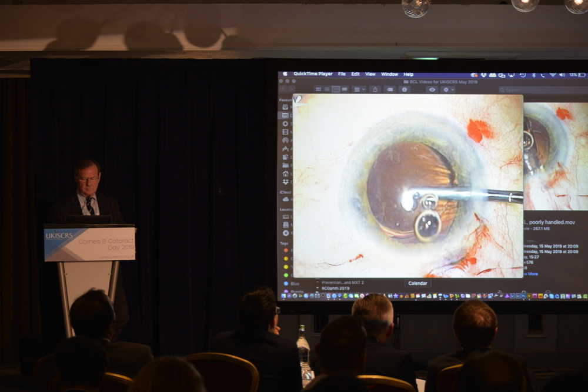The height and width of the screenshot is (392, 588).
Task: Select the highlighted Desktop item in the sidebar
Action: (x=285, y=115)
